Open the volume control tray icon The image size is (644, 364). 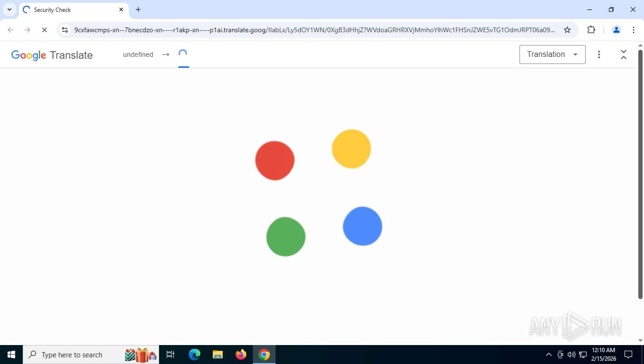coord(572,355)
